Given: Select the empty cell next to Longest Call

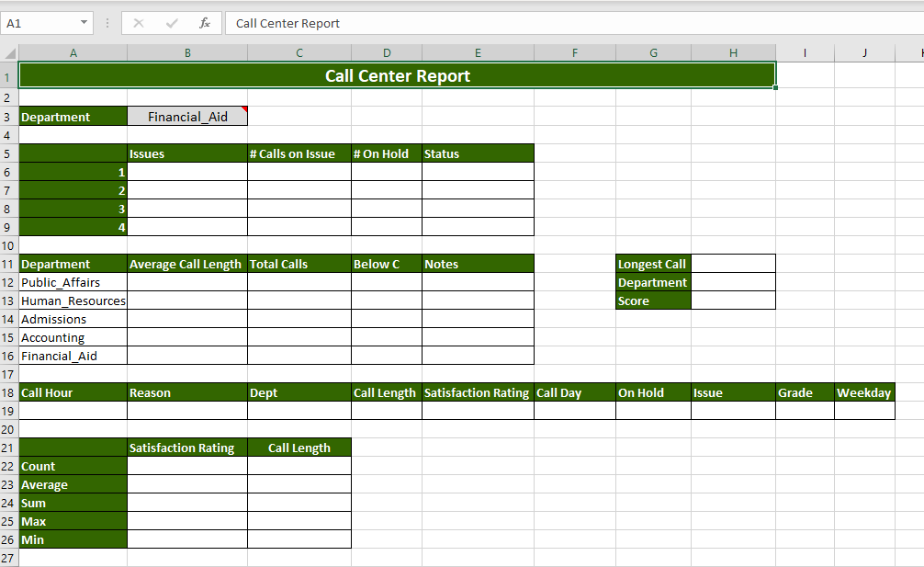Looking at the screenshot, I should point(733,264).
